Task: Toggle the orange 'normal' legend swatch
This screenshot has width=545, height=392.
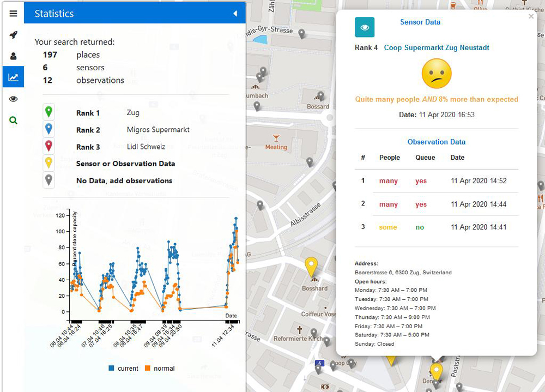Action: coord(148,369)
